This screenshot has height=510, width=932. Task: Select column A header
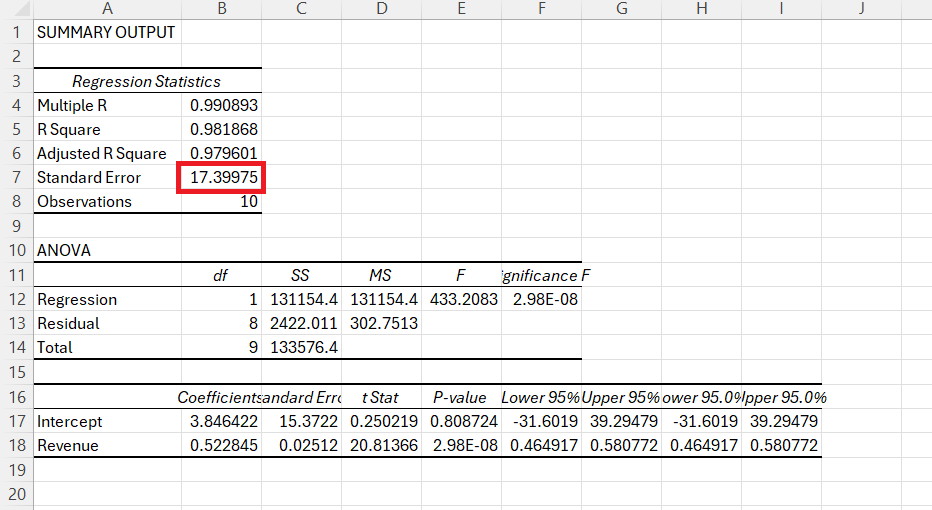[x=107, y=9]
